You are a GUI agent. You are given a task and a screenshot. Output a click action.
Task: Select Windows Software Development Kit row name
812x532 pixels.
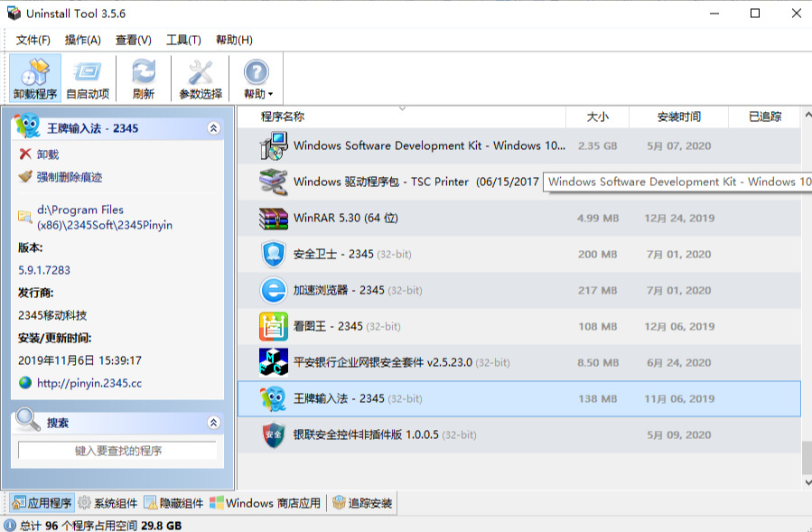pyautogui.click(x=429, y=145)
